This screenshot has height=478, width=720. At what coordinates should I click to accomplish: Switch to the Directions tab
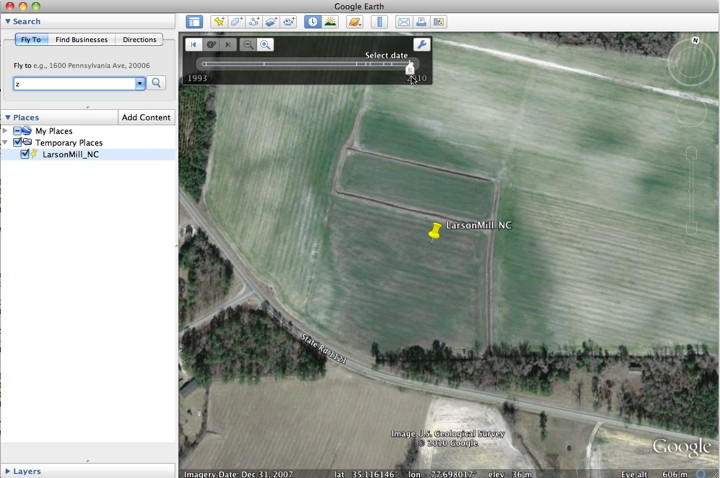point(139,40)
